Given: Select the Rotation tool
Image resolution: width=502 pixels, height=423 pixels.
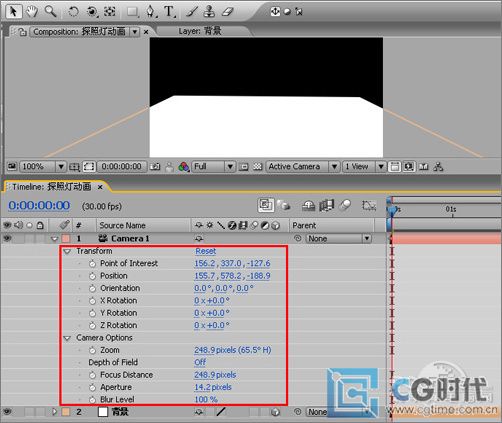Looking at the screenshot, I should [73, 12].
